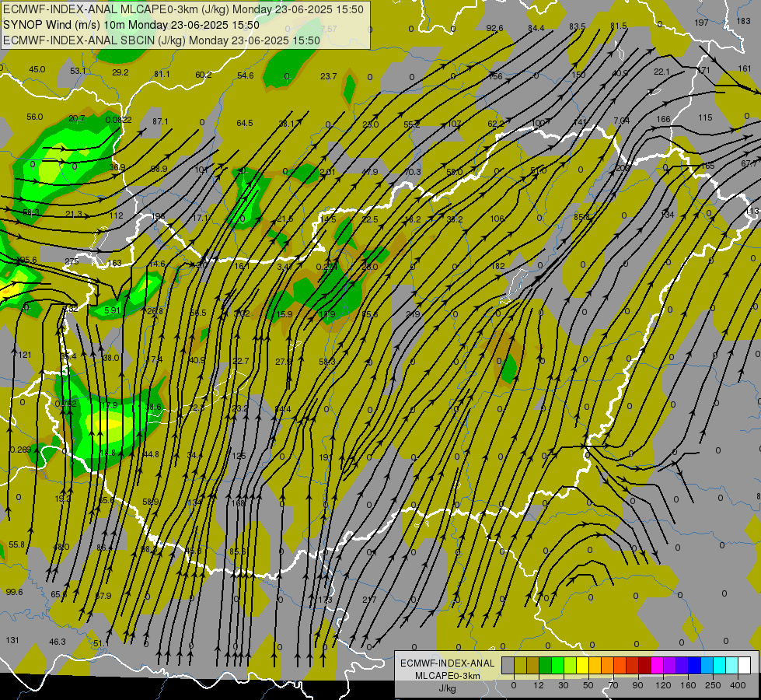Click the map value '60.2'
Image resolution: width=761 pixels, height=700 pixels.
(204, 75)
